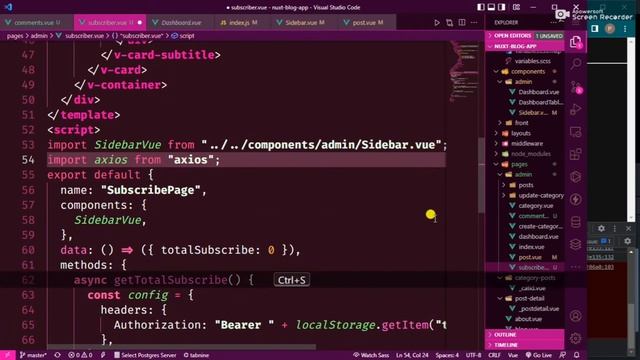Screen dimensions: 640x360
Task: Click Select Postgres Server in status bar
Action: click(145, 355)
